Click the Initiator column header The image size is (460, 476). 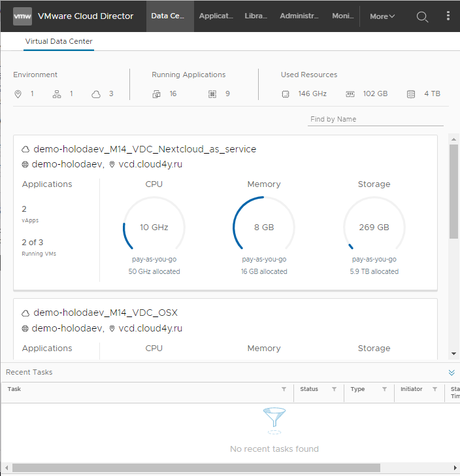pyautogui.click(x=411, y=389)
